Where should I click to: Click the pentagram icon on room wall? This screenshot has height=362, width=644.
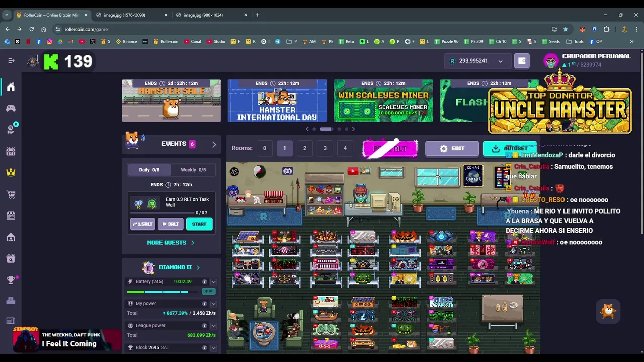pos(234,172)
